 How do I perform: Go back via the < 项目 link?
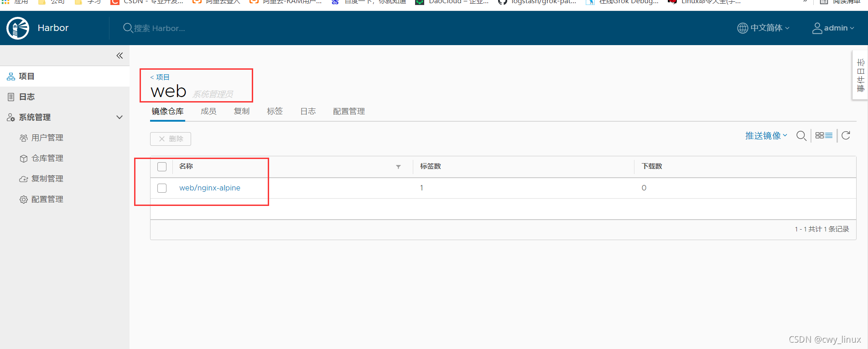(x=160, y=77)
